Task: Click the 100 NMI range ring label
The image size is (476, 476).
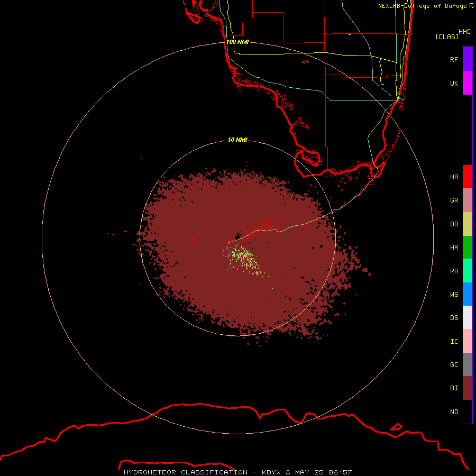Action: 237,42
